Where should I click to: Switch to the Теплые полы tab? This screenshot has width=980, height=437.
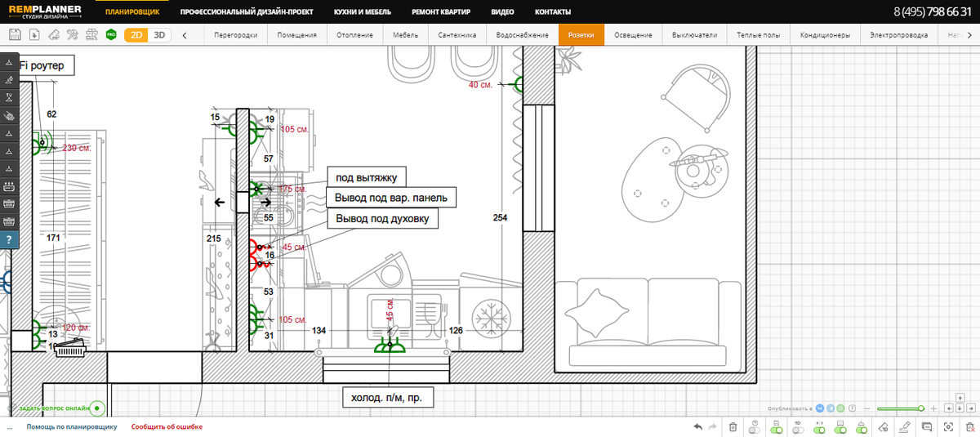[x=758, y=35]
